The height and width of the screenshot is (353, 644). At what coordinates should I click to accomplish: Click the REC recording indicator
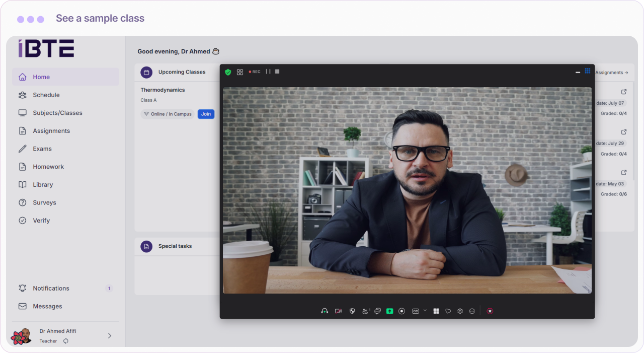pos(255,72)
